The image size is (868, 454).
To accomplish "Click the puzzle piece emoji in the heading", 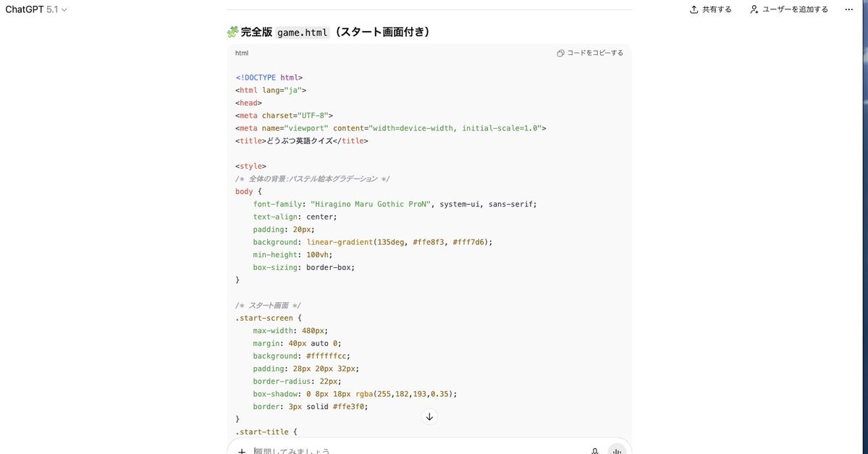I will (232, 32).
